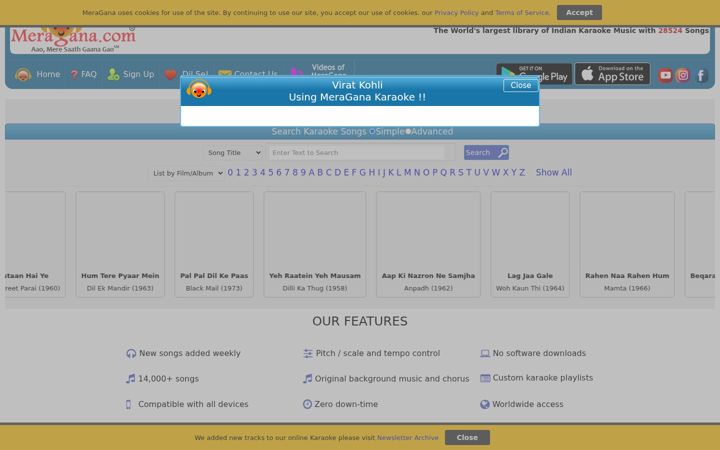Close the bottom newsletter banner
Viewport: 720px width, 450px height.
467,438
